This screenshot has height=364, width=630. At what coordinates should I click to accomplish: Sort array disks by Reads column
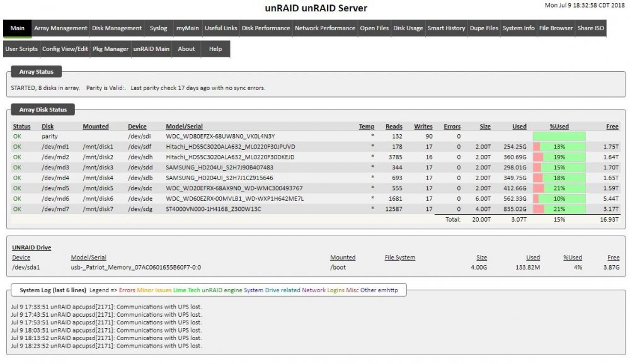point(394,126)
